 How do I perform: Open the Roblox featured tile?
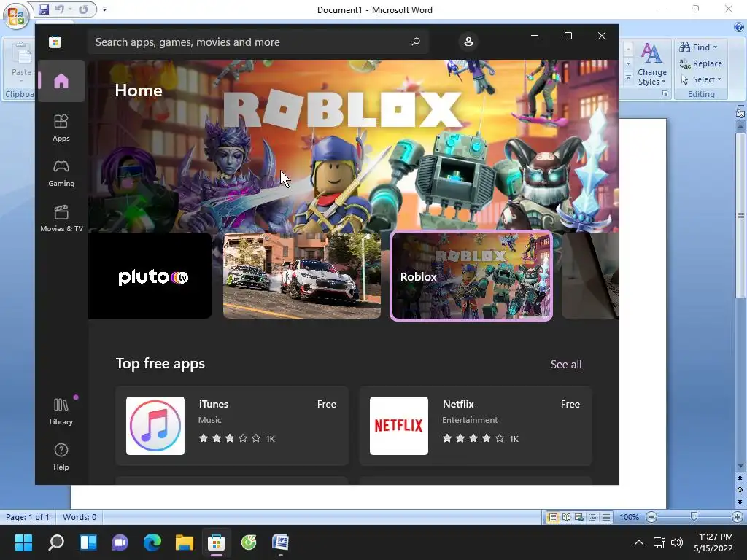tap(471, 276)
